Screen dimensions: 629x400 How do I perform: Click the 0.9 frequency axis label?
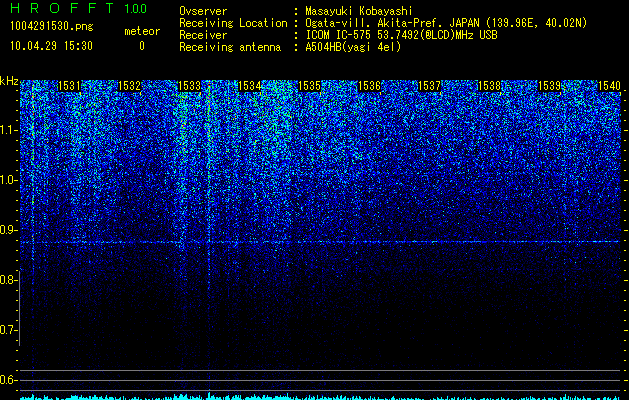tap(8, 230)
